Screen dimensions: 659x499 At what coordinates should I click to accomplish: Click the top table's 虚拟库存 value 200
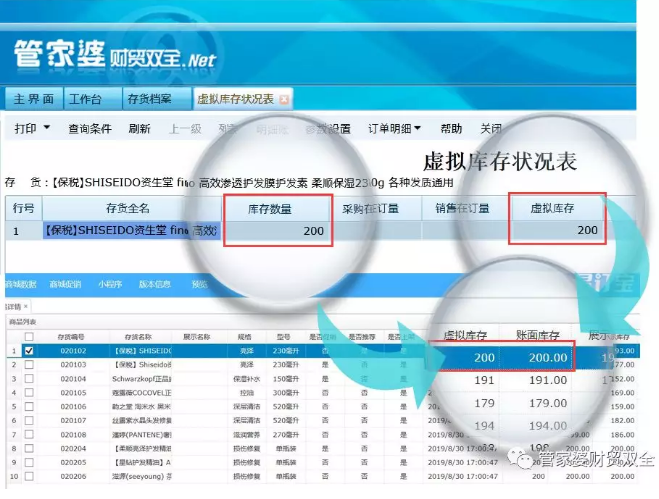click(557, 230)
